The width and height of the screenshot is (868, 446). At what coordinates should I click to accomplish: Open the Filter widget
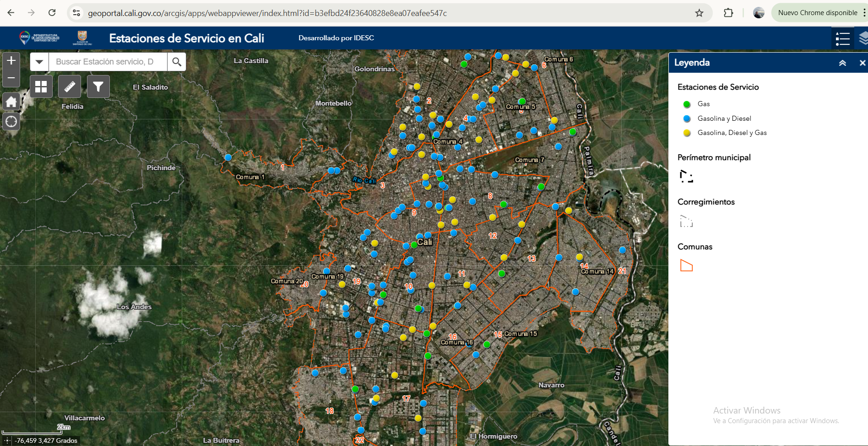pyautogui.click(x=98, y=86)
